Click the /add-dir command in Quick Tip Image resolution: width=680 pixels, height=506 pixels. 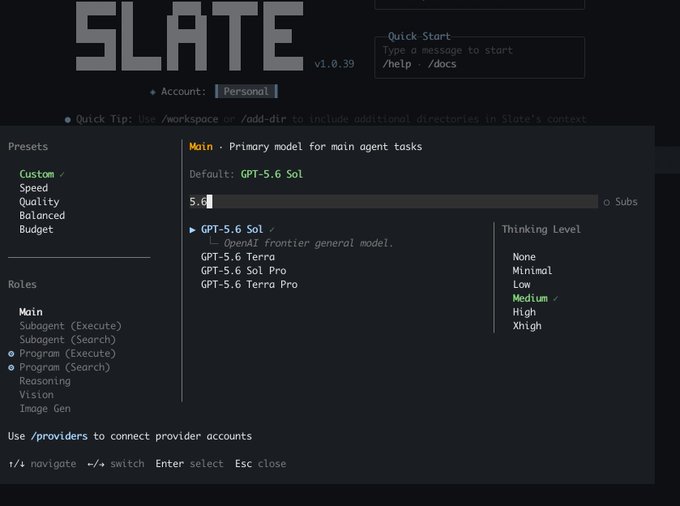pos(263,119)
